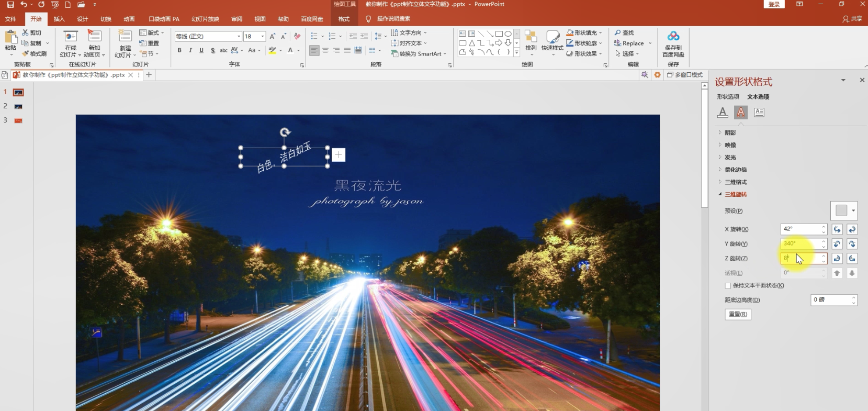Increase font size with the large A icon
Viewport: 868px width, 411px height.
[x=273, y=36]
